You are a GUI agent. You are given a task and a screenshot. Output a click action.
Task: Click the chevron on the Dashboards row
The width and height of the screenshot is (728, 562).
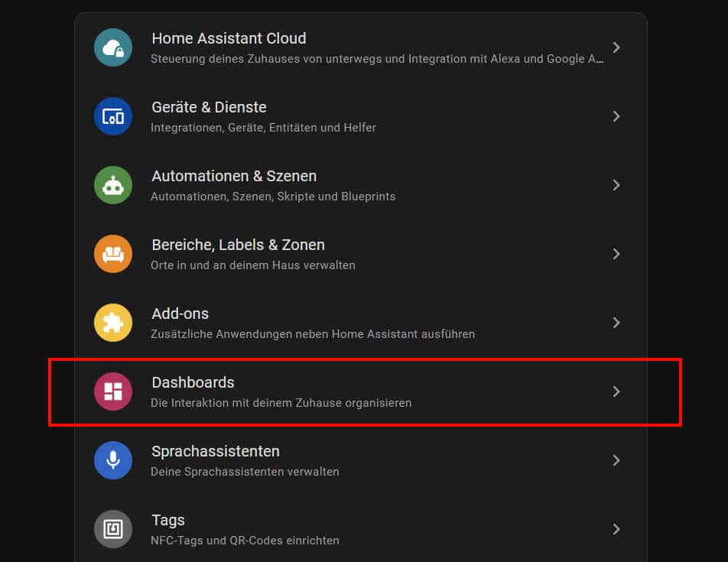[x=616, y=391]
